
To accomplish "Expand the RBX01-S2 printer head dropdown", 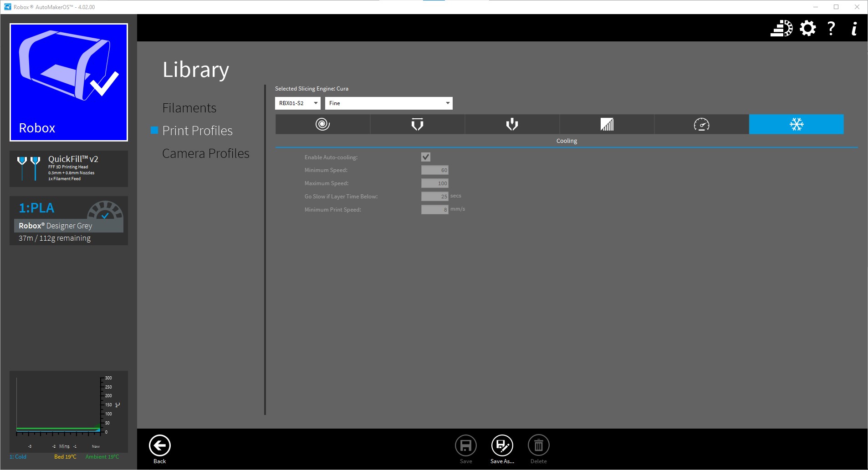I will (298, 103).
